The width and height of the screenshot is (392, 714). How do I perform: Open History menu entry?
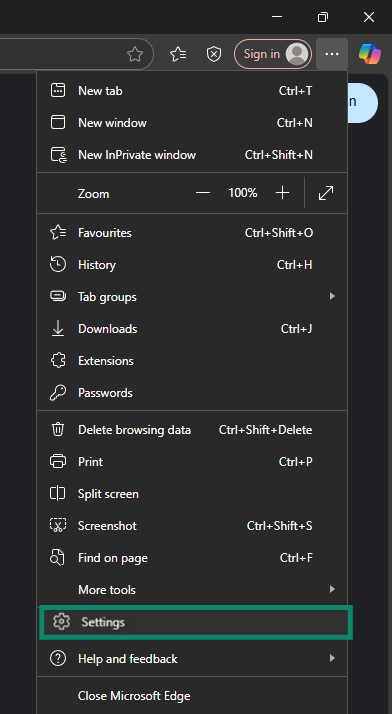click(x=192, y=265)
